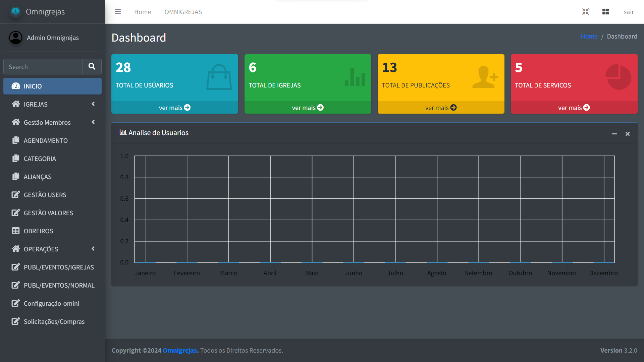Click ver mais on Total de Igrejas card
This screenshot has height=362, width=644.
click(308, 108)
